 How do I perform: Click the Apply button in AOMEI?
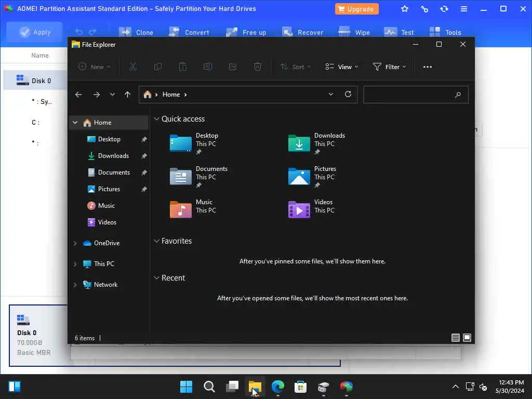coord(35,32)
